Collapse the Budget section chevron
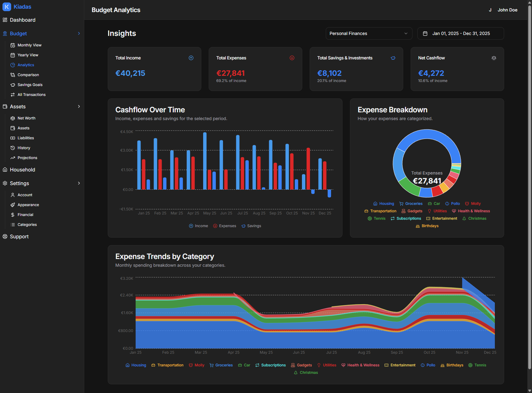The width and height of the screenshot is (532, 393). tap(79, 33)
